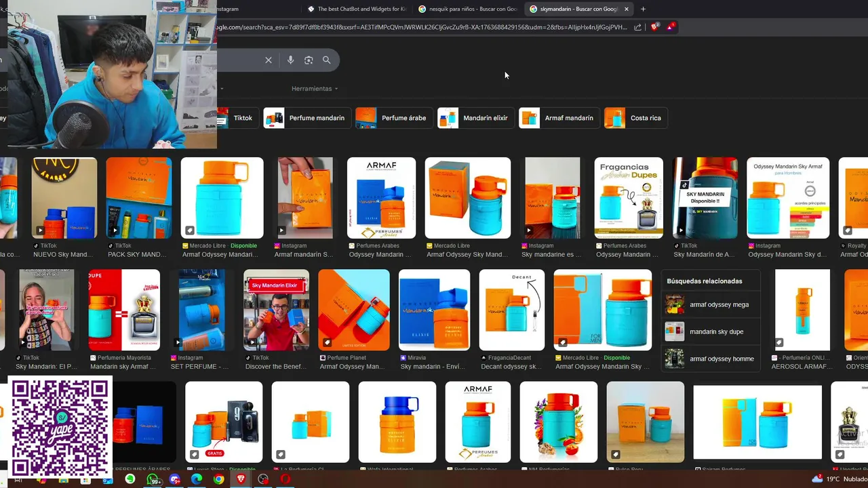The height and width of the screenshot is (488, 868).
Task: Open NUEVO Sky Mand... TikTok image
Action: pos(64,198)
